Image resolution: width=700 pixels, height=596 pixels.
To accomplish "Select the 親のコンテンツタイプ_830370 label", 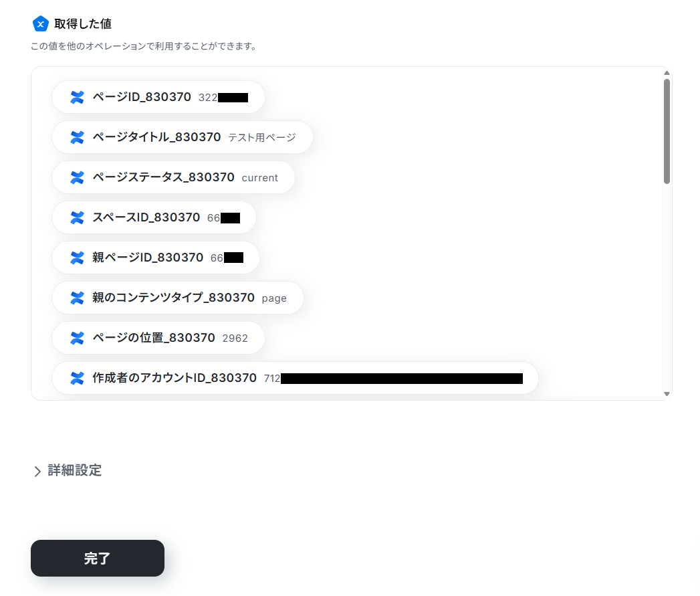I will pos(173,298).
